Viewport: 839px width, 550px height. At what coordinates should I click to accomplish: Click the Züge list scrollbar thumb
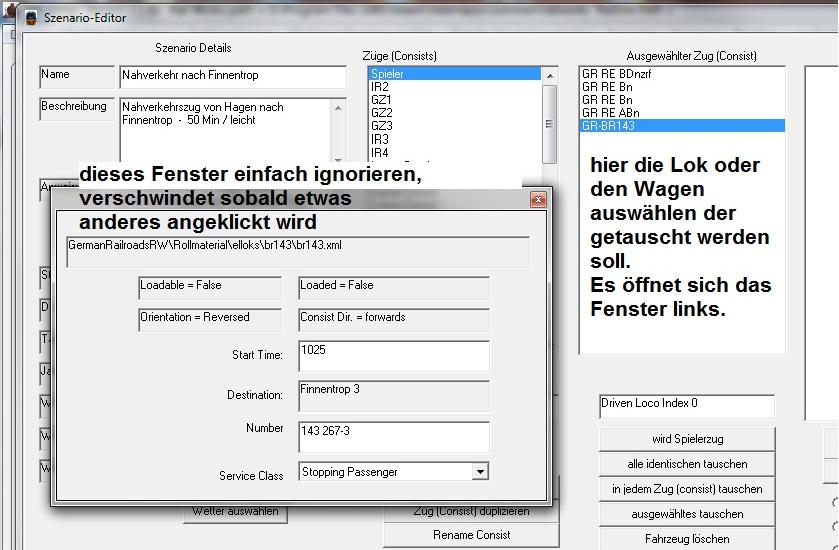pos(550,124)
